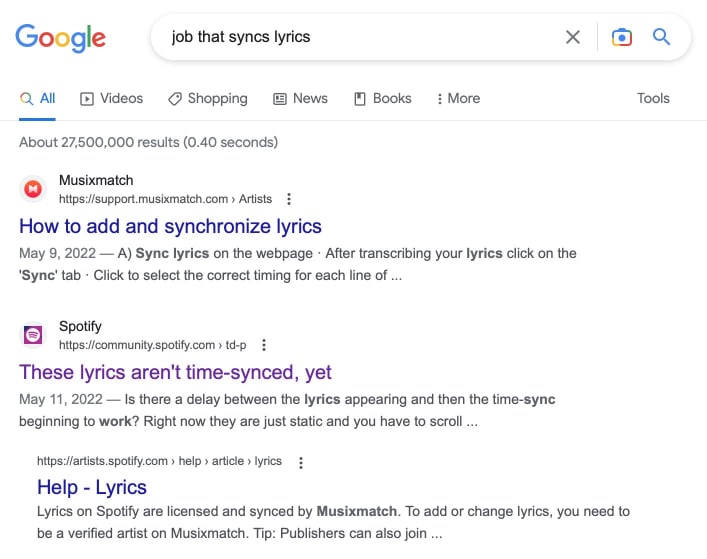This screenshot has height=559, width=707.
Task: Switch to the News tab
Action: pos(300,98)
